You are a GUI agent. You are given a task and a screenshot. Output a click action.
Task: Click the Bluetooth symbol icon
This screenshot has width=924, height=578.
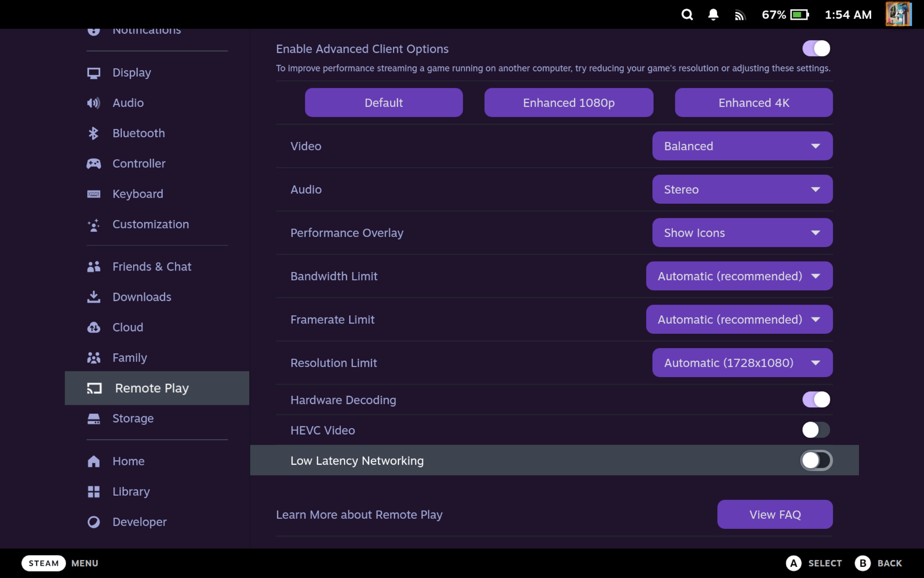[93, 133]
